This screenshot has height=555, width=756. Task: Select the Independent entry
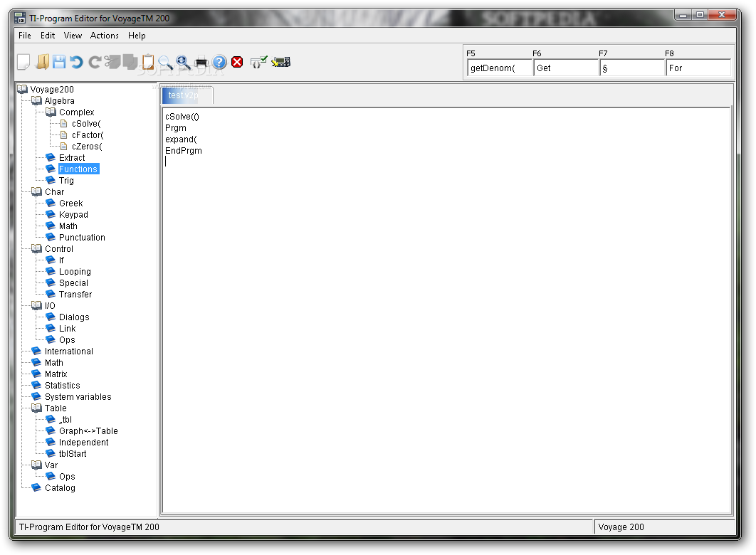point(83,443)
